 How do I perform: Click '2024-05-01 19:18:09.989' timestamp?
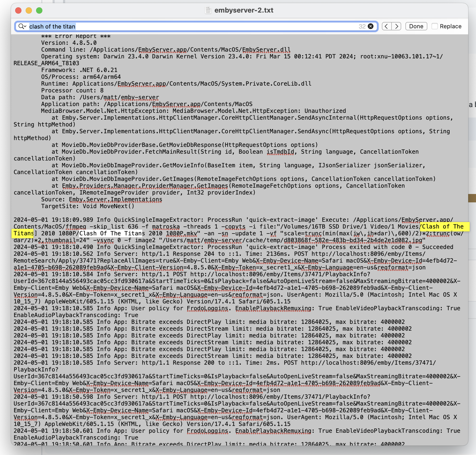pos(53,220)
